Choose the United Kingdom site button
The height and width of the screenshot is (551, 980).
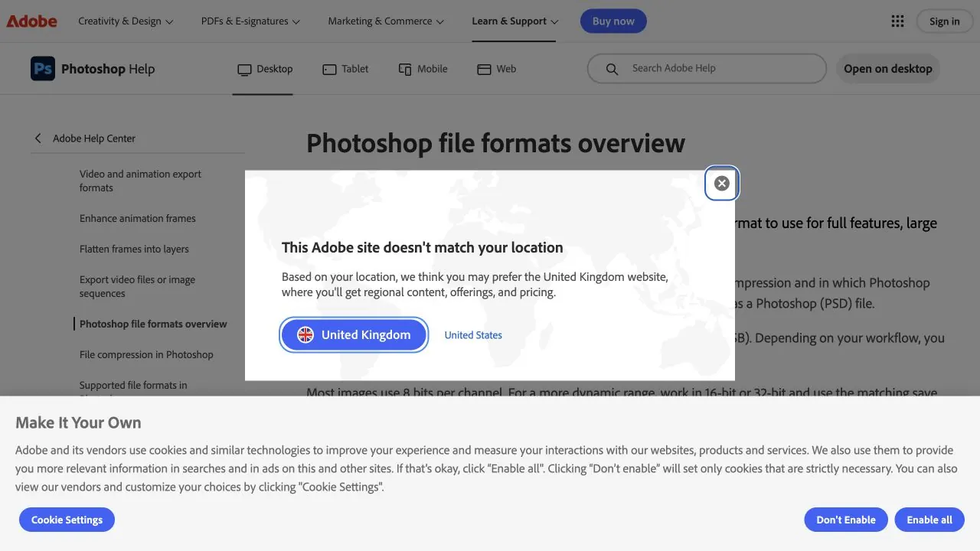pyautogui.click(x=354, y=334)
